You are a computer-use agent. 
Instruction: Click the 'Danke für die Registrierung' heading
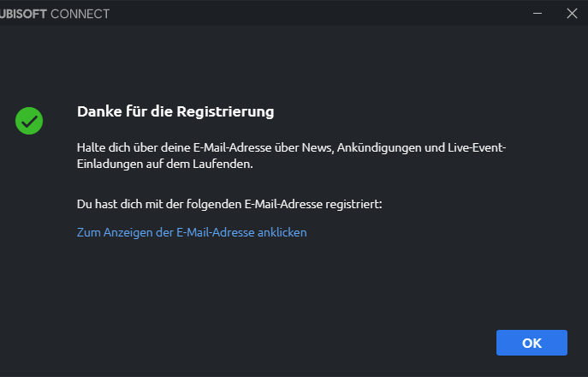point(175,111)
